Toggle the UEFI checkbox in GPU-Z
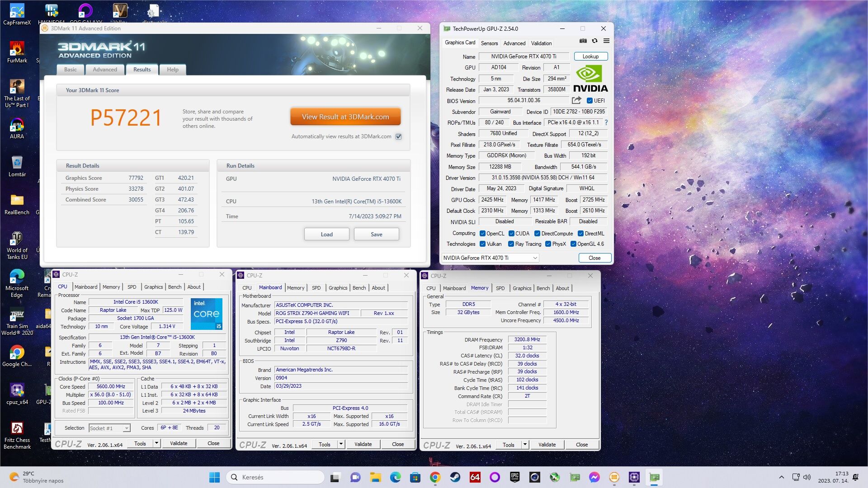The height and width of the screenshot is (488, 868). coord(590,101)
